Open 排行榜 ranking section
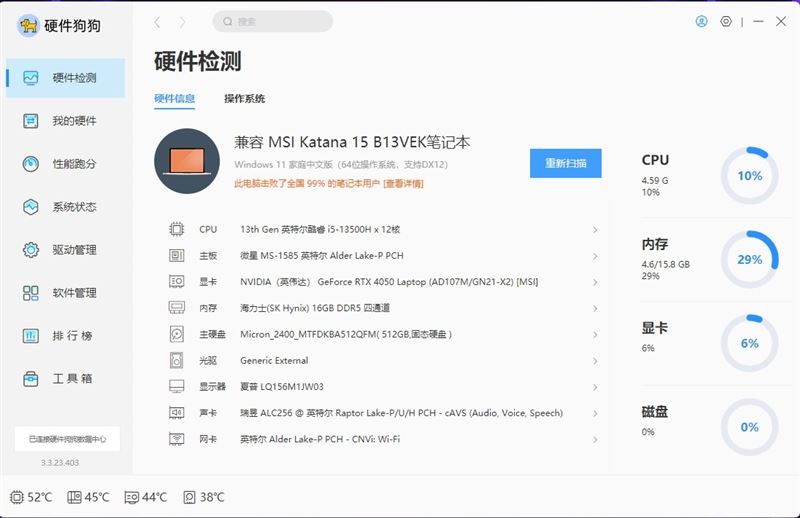Viewport: 800px width, 518px height. pyautogui.click(x=65, y=336)
